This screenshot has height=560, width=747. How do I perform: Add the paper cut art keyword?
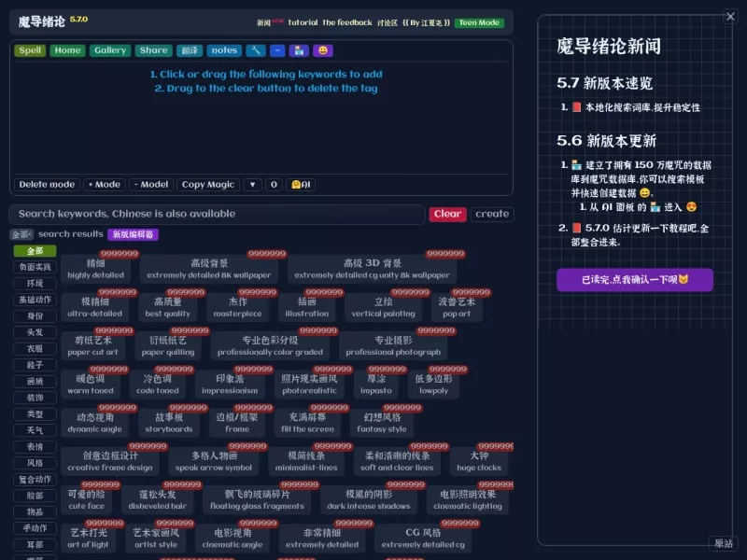92,346
